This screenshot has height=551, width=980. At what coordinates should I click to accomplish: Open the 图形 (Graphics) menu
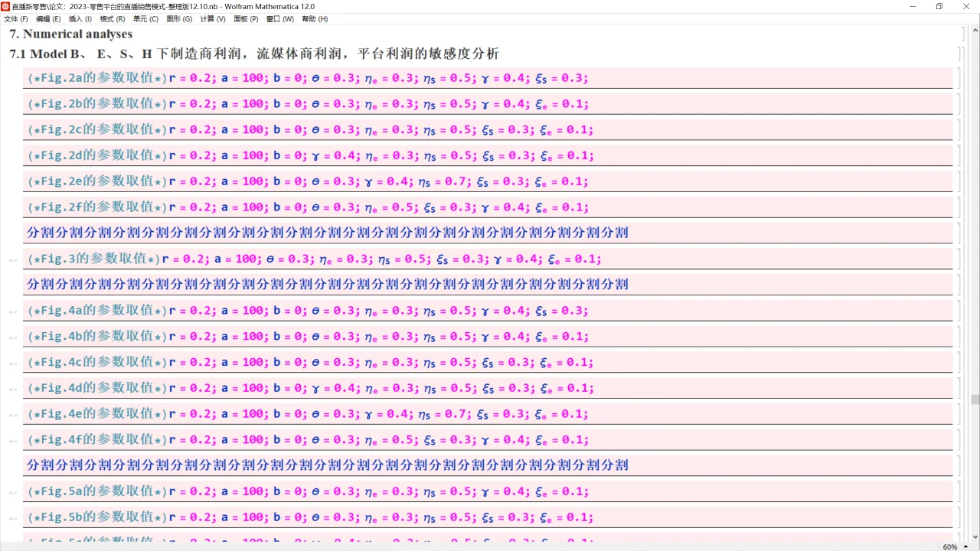(x=178, y=19)
